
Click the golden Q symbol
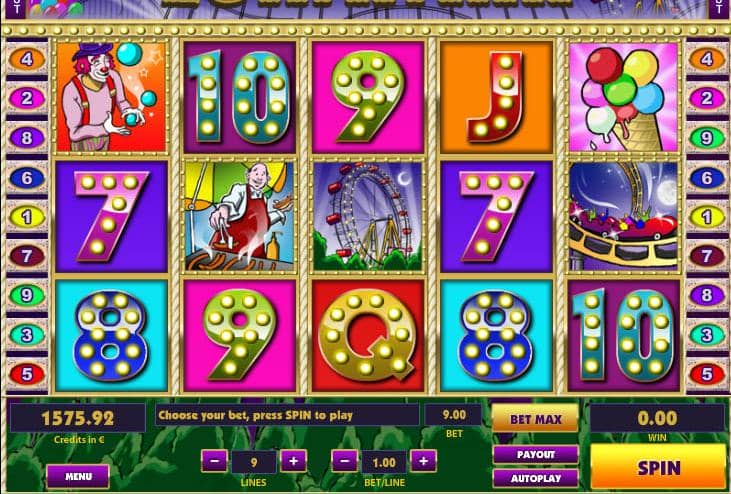368,335
